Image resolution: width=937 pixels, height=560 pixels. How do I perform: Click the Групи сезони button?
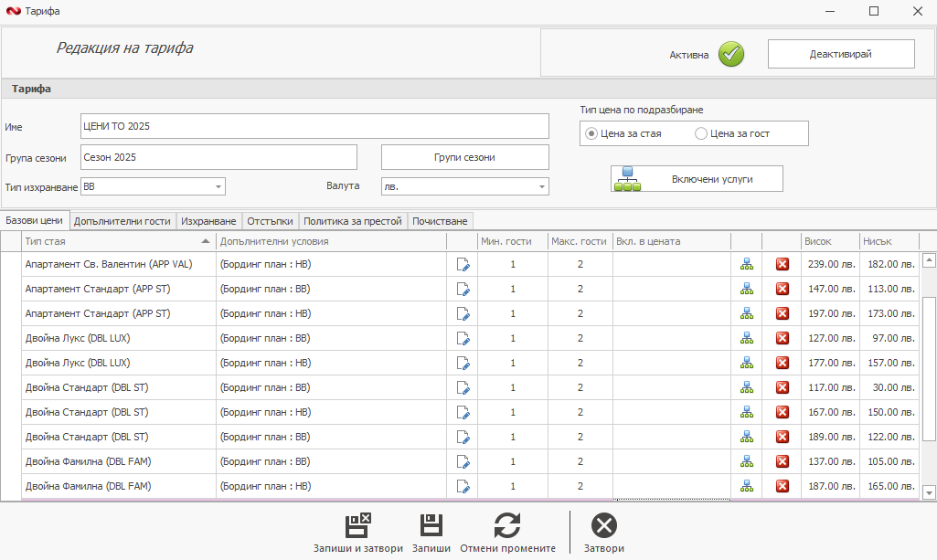click(464, 157)
